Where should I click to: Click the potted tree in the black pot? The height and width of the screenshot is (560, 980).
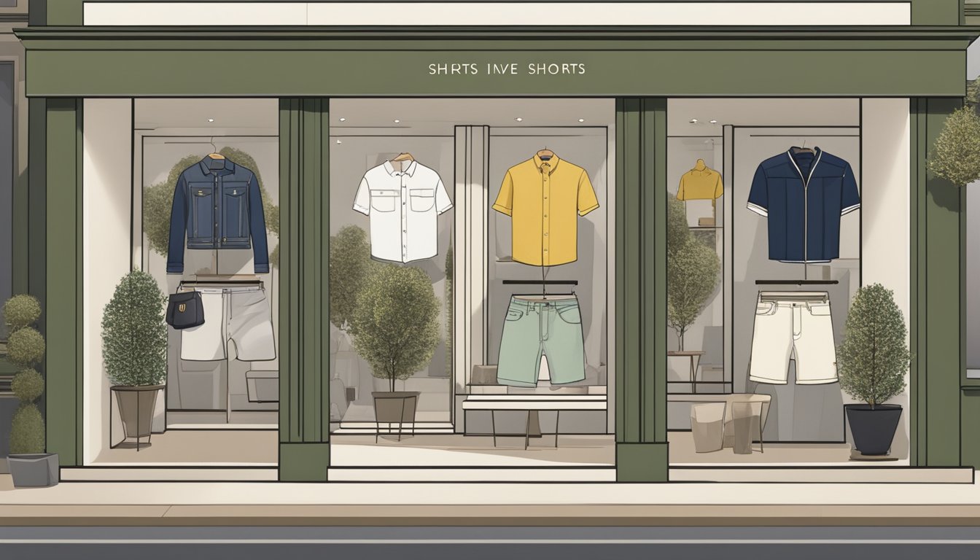tap(874, 370)
